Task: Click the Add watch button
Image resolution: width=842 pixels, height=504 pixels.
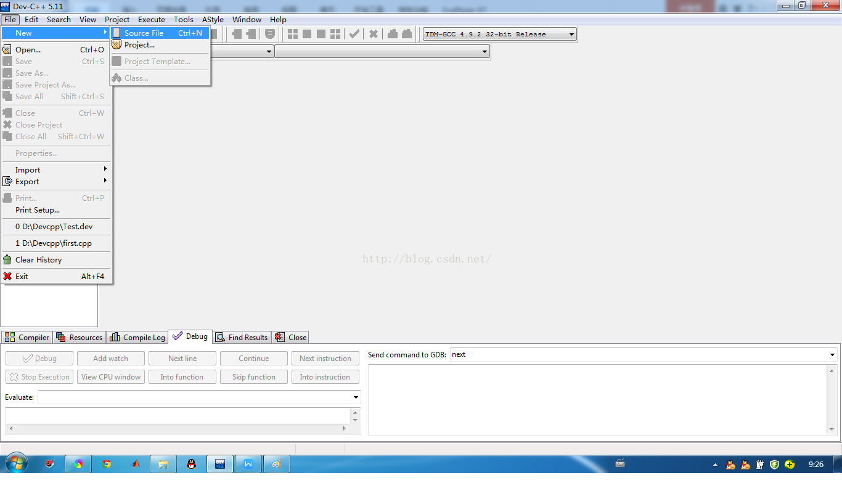Action: [x=111, y=359]
